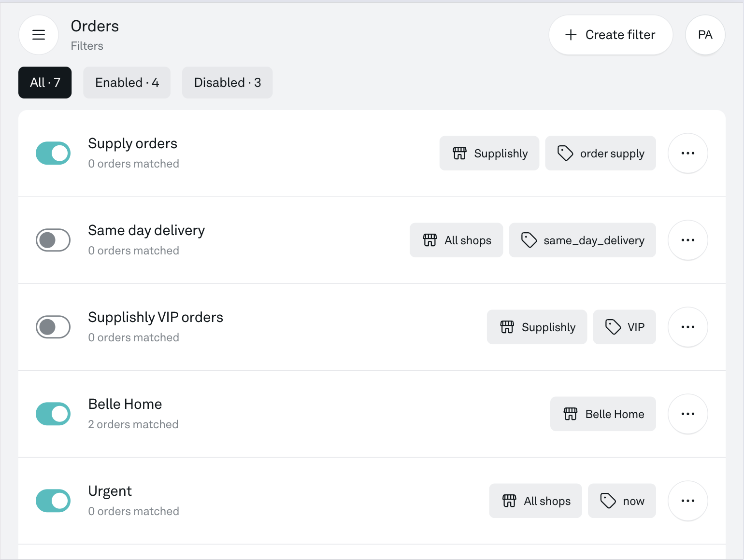This screenshot has height=560, width=744.
Task: Click the Supplishly chip in Supplishly VIP orders row
Action: pyautogui.click(x=537, y=327)
